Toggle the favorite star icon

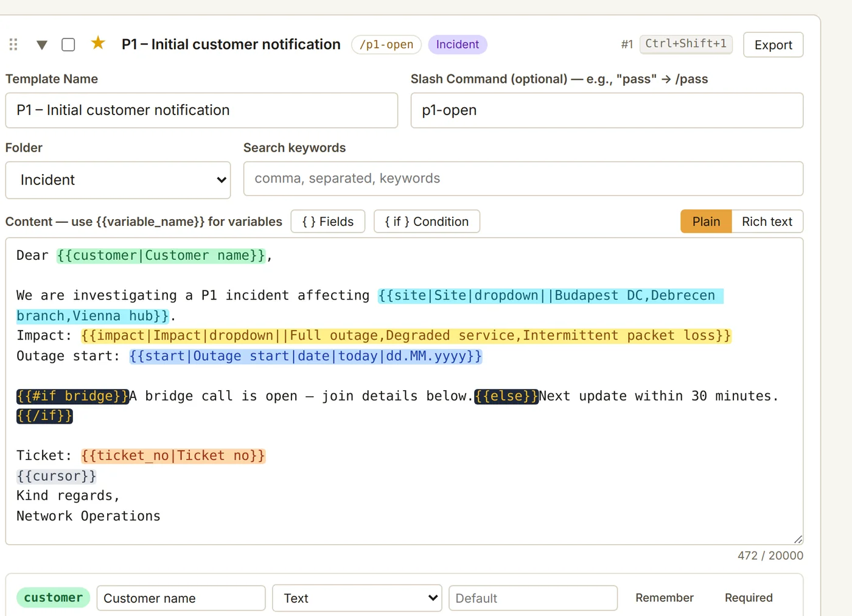click(98, 43)
